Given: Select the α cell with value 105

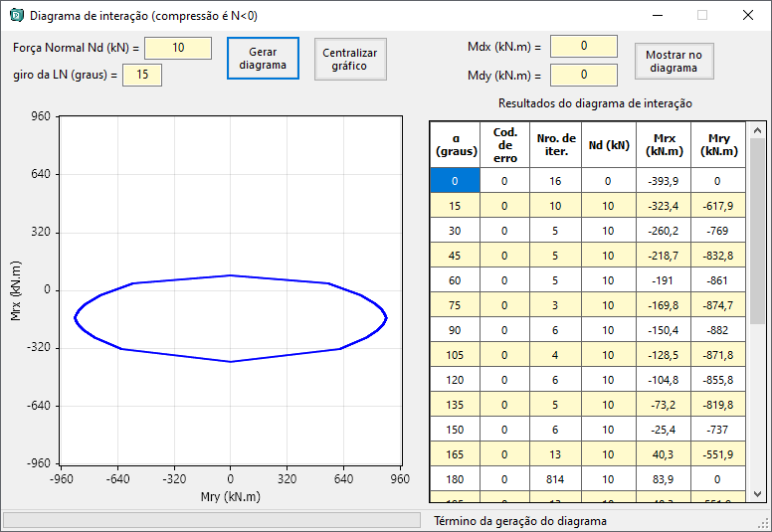Looking at the screenshot, I should (456, 355).
